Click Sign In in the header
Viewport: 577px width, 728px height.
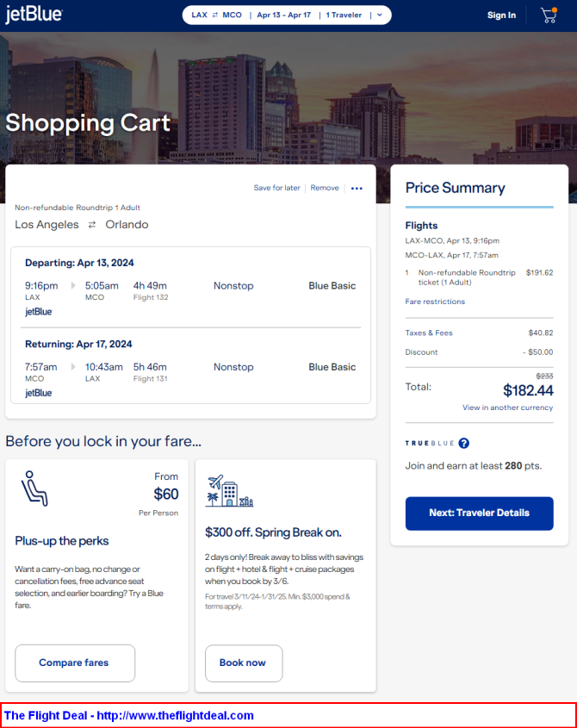coord(501,16)
